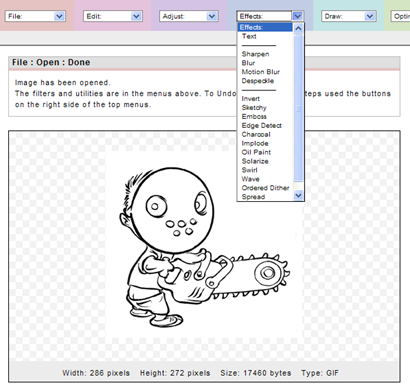Image resolution: width=410 pixels, height=390 pixels.
Task: Choose Motion Blur from the list
Action: (x=261, y=72)
